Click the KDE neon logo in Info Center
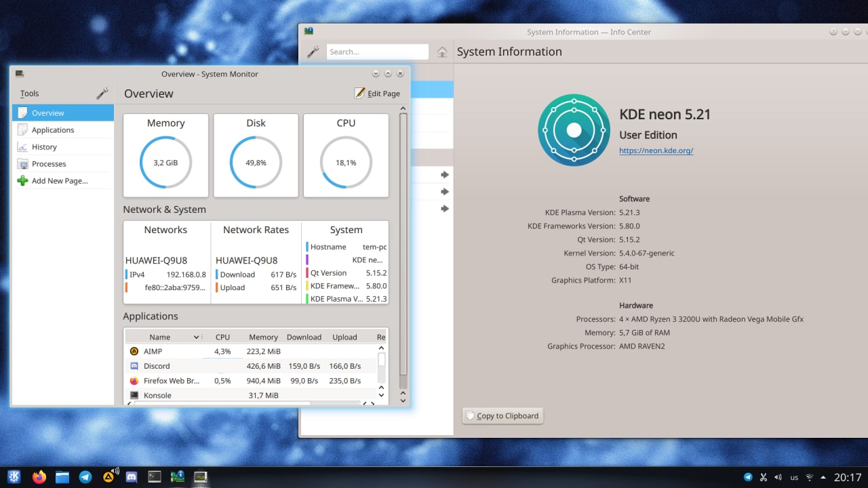This screenshot has width=868, height=488. 574,129
